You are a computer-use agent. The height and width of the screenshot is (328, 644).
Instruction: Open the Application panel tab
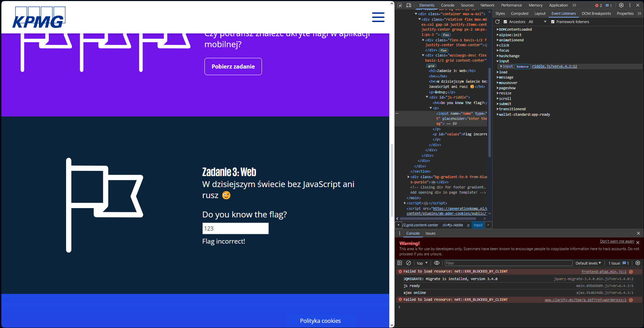[558, 5]
